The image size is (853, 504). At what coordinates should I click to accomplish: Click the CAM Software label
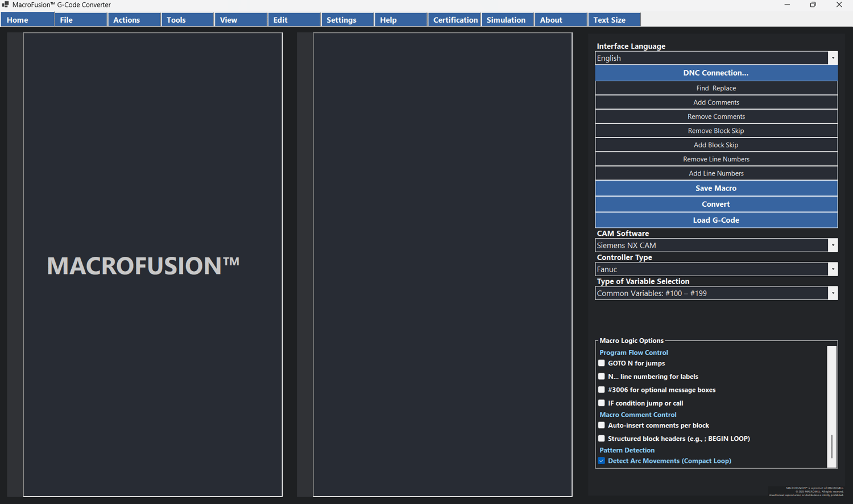click(623, 234)
